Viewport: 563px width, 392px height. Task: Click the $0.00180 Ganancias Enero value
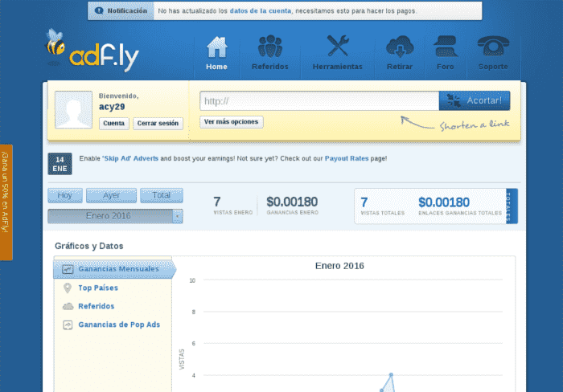pos(292,202)
